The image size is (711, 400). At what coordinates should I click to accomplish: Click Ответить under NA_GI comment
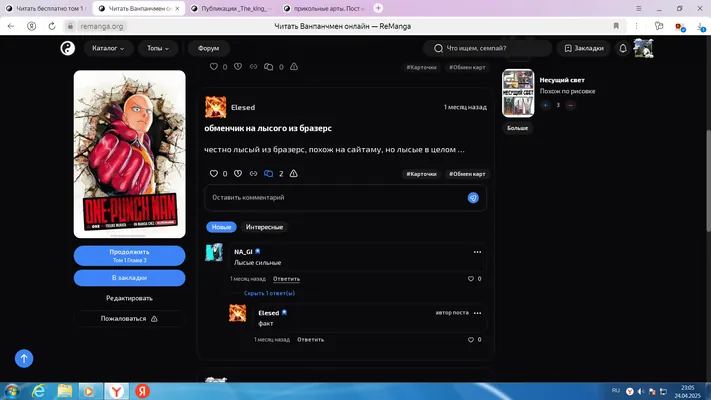tap(286, 279)
